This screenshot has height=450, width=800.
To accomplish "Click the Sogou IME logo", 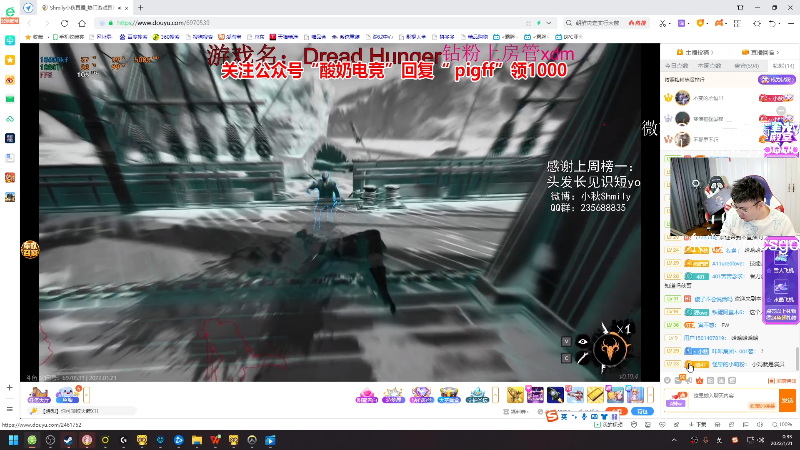I will coord(552,416).
